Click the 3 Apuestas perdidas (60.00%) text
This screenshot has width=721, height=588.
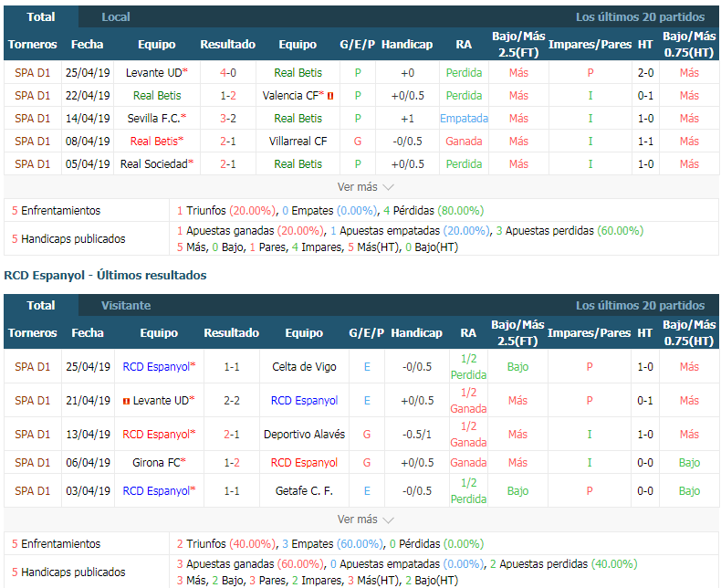pyautogui.click(x=569, y=230)
